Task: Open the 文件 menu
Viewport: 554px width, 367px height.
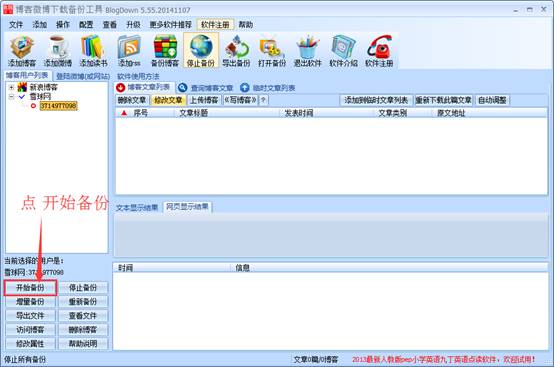Action: click(x=16, y=25)
